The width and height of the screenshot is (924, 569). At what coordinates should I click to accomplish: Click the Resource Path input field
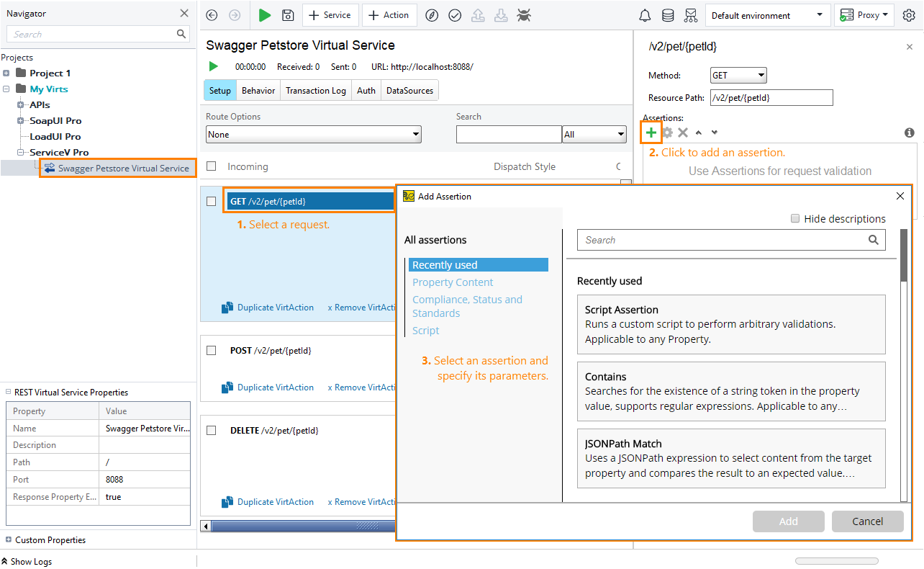(771, 97)
